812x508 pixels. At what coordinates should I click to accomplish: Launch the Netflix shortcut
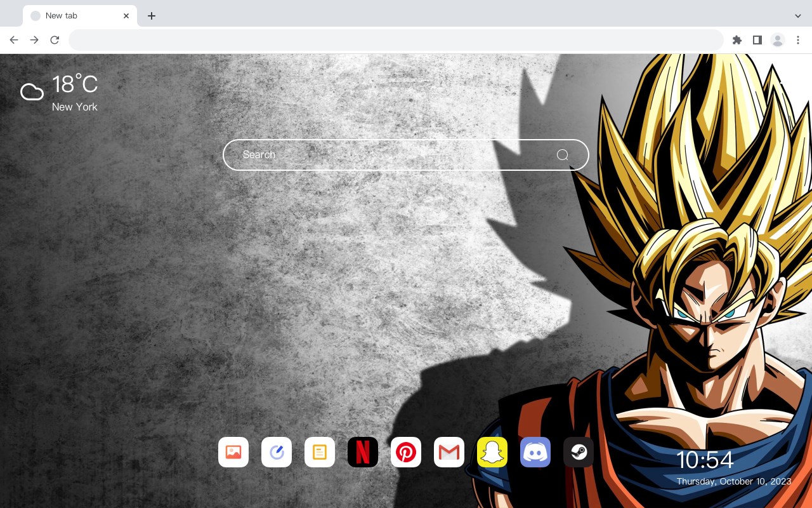tap(363, 452)
